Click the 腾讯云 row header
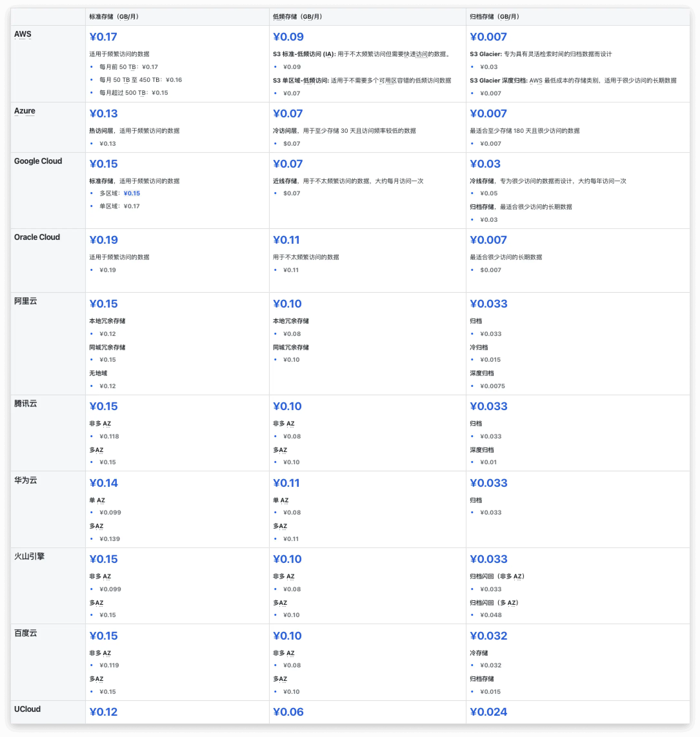The image size is (700, 737). (25, 404)
